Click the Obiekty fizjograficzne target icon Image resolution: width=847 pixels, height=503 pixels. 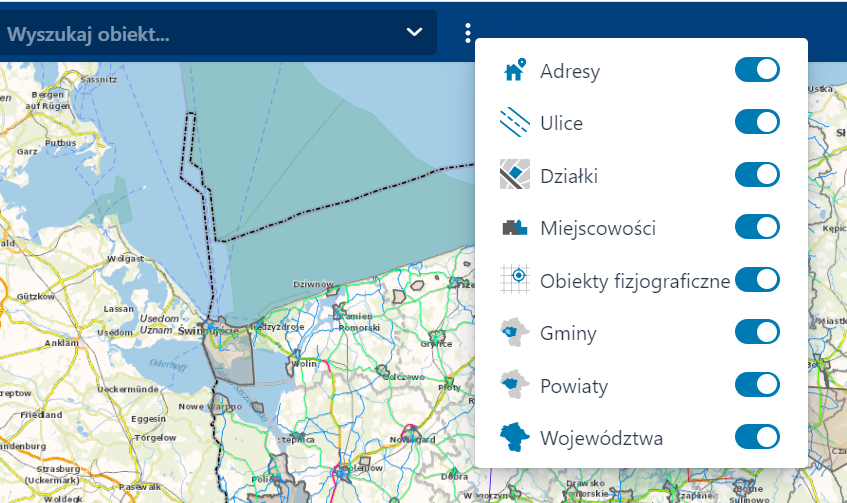514,280
